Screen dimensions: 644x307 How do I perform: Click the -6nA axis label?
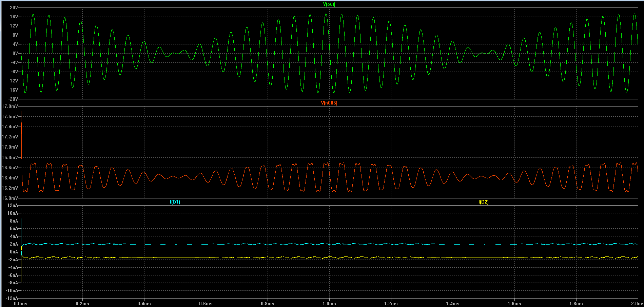click(x=13, y=275)
